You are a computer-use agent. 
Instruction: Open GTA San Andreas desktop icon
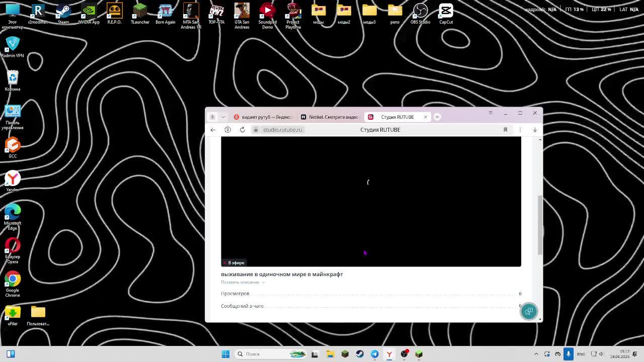click(242, 16)
